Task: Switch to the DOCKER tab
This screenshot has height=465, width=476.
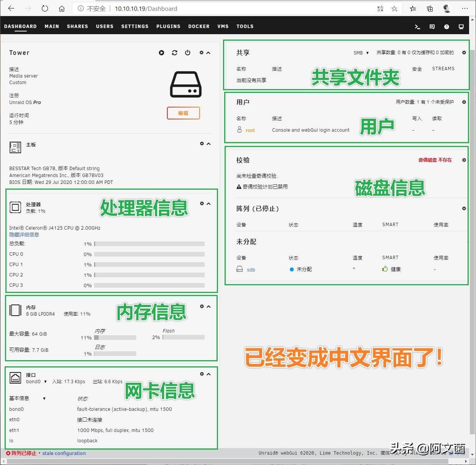Action: coord(199,26)
